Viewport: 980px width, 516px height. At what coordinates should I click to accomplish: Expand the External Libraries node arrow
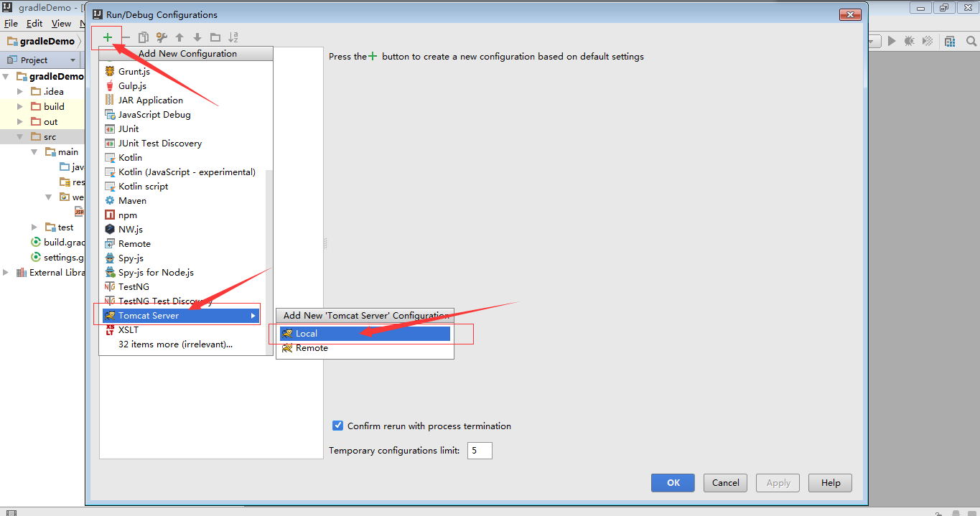(x=6, y=272)
